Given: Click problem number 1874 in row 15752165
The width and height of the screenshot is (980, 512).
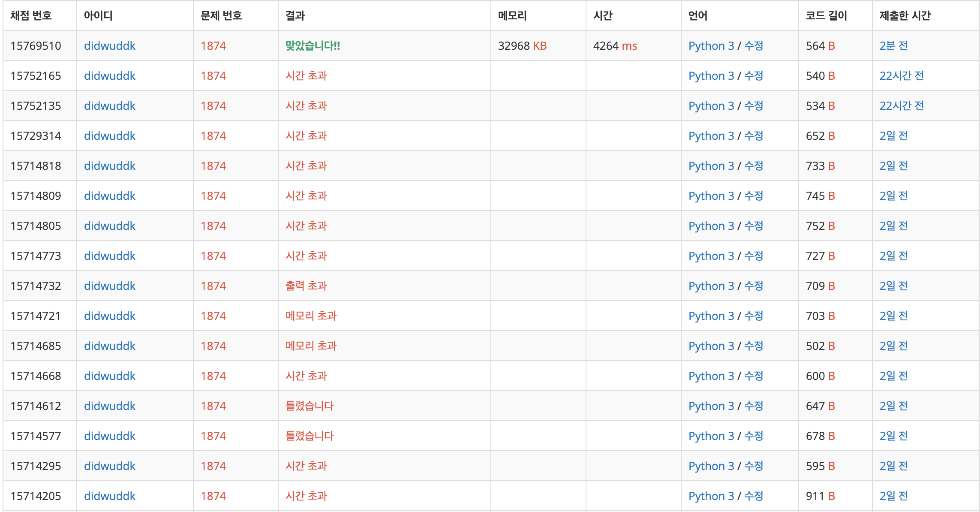Looking at the screenshot, I should pyautogui.click(x=213, y=76).
